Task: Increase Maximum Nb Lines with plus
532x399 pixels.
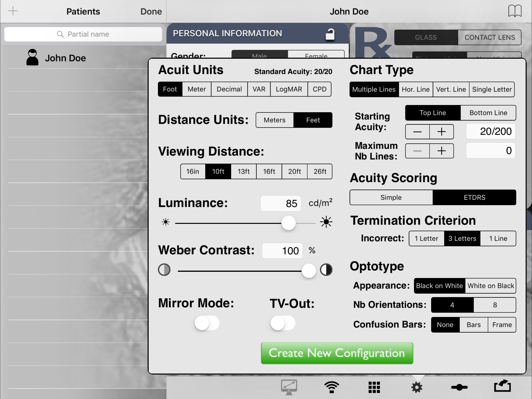Action: [x=441, y=151]
